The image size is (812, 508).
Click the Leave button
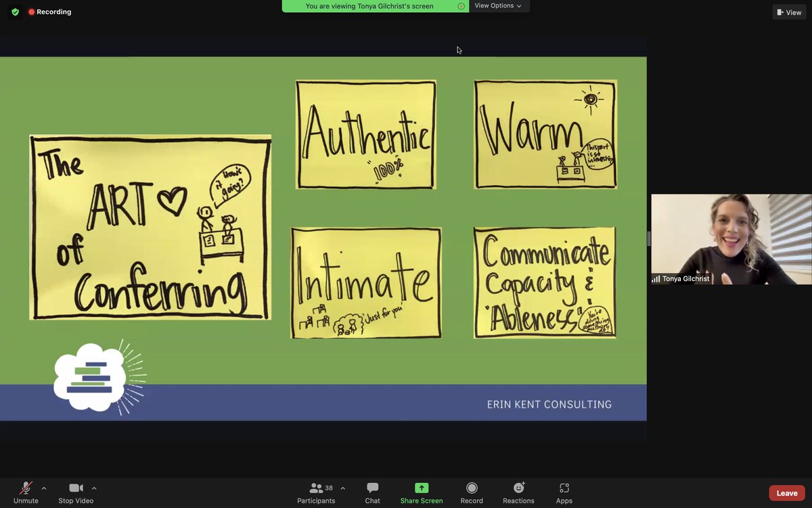coord(786,492)
